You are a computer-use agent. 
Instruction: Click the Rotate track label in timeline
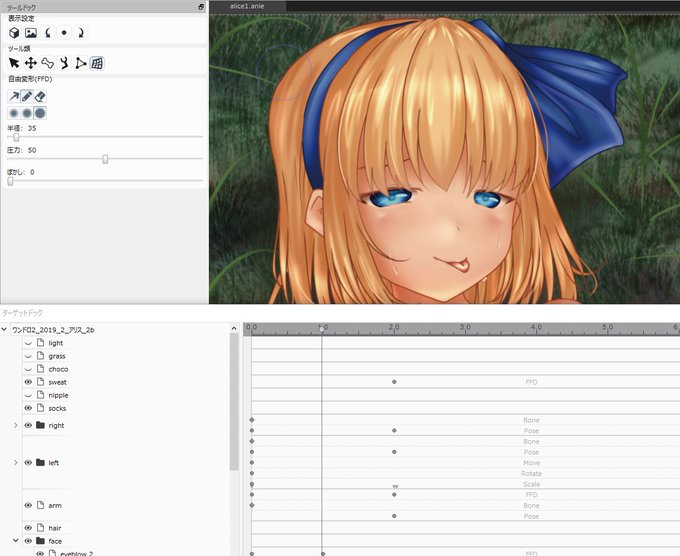coord(531,474)
